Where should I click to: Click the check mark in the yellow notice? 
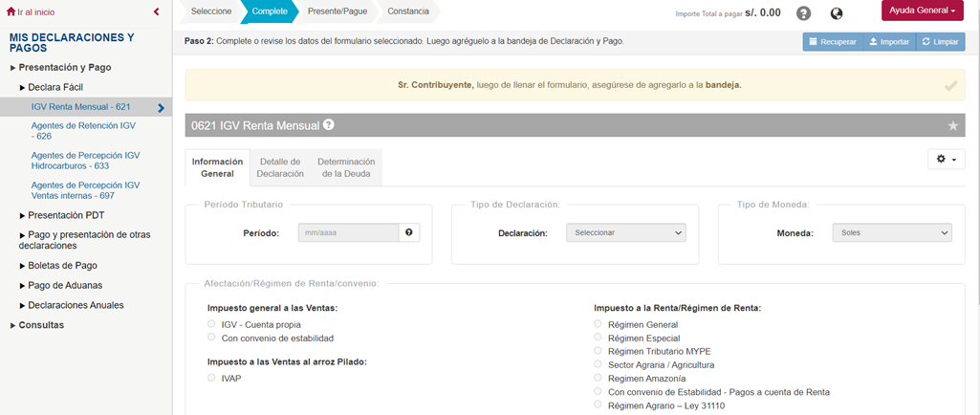(950, 86)
